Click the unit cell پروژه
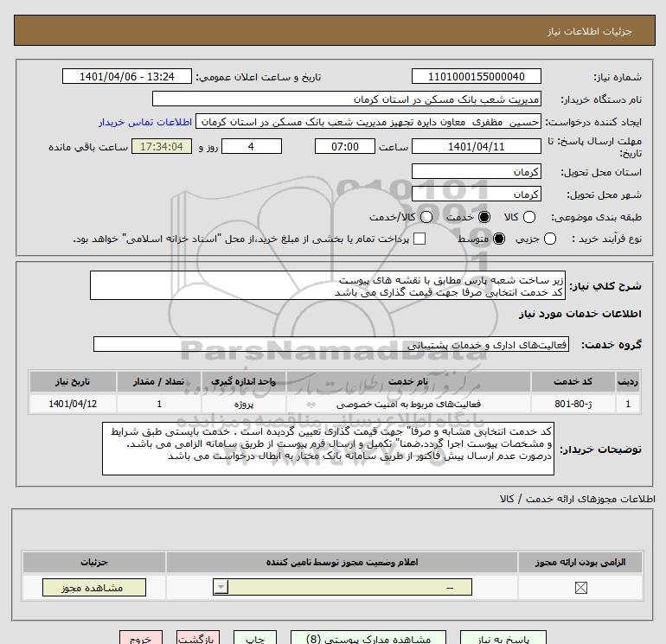This screenshot has height=644, width=666. pos(243,404)
